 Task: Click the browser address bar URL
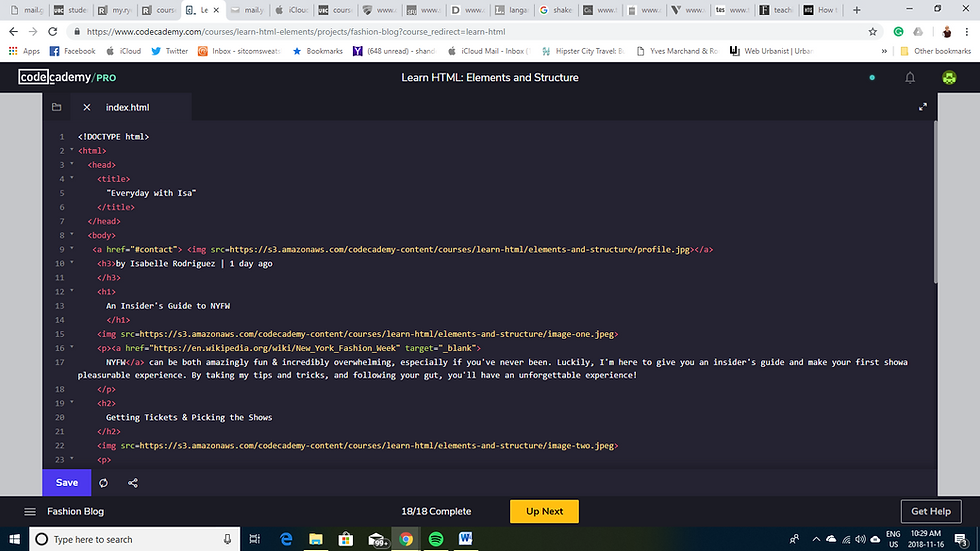click(x=296, y=32)
